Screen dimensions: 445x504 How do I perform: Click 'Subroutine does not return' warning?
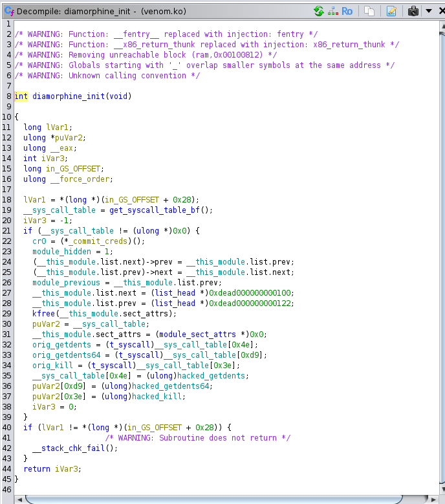point(198,438)
